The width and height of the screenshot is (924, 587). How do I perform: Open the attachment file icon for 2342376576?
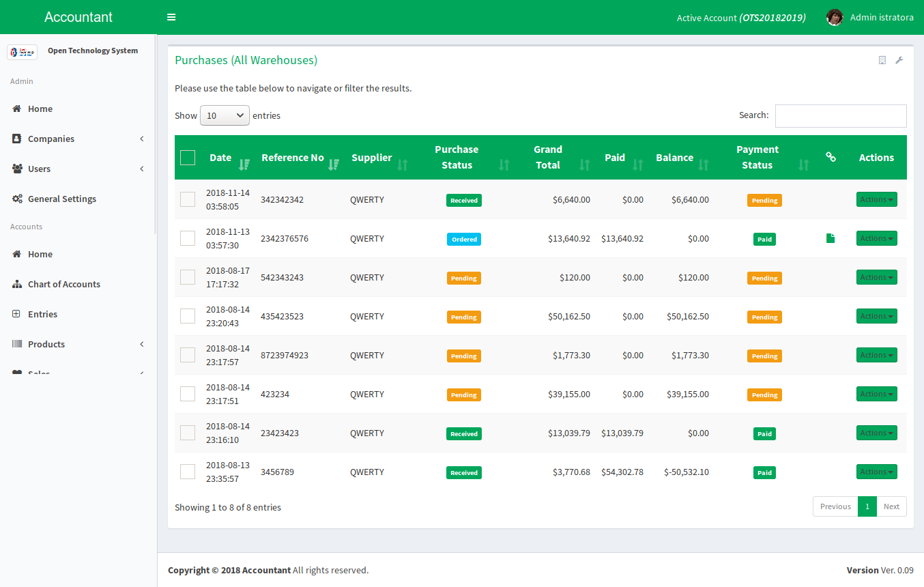point(831,238)
